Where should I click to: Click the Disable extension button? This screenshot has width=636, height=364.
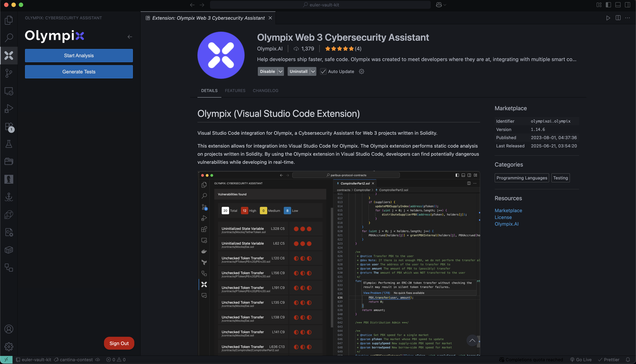[268, 72]
